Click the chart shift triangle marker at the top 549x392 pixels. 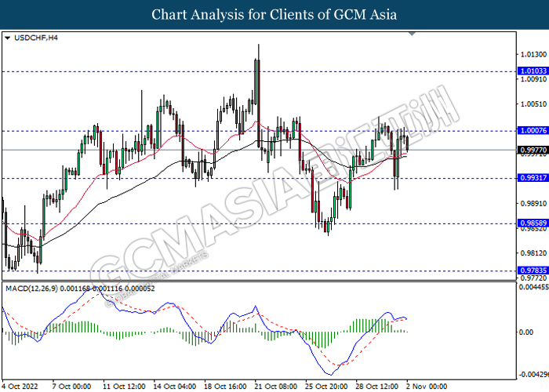[412, 34]
